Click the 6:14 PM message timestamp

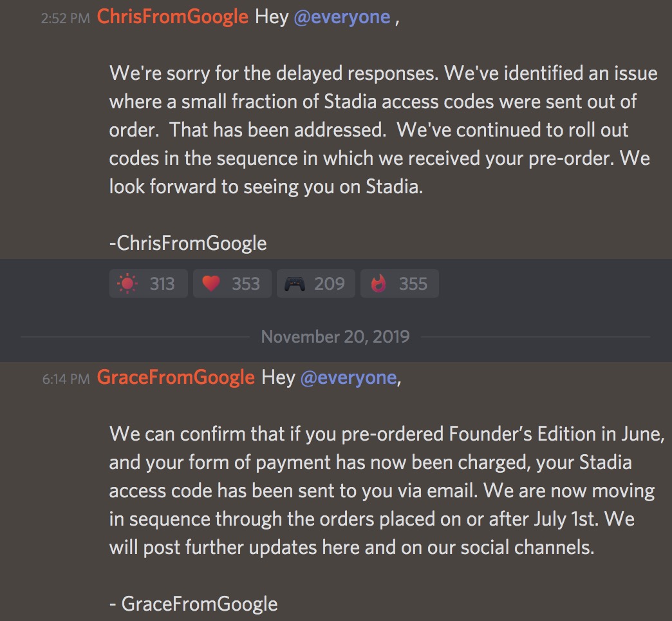pyautogui.click(x=66, y=379)
